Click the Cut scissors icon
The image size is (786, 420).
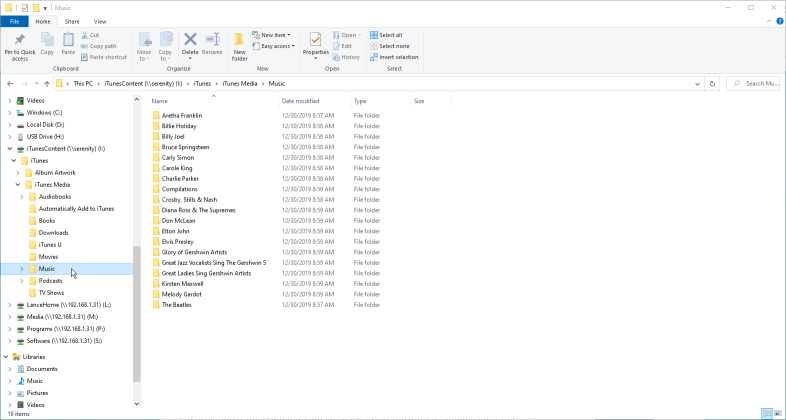tap(84, 35)
